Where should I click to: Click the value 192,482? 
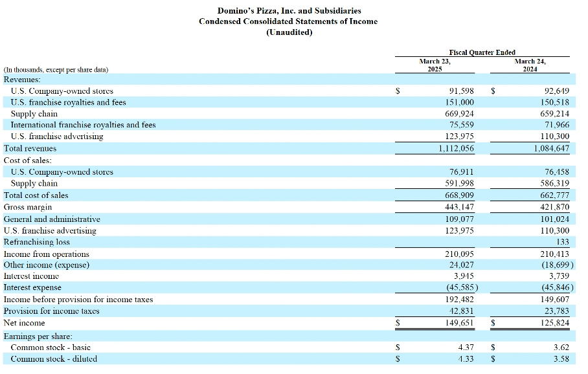click(459, 300)
